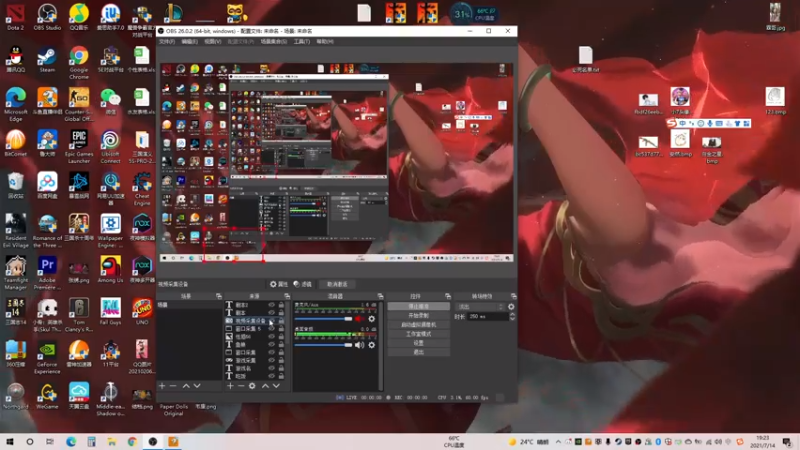Add a new scene with the plus icon in 场景 panel

162,386
